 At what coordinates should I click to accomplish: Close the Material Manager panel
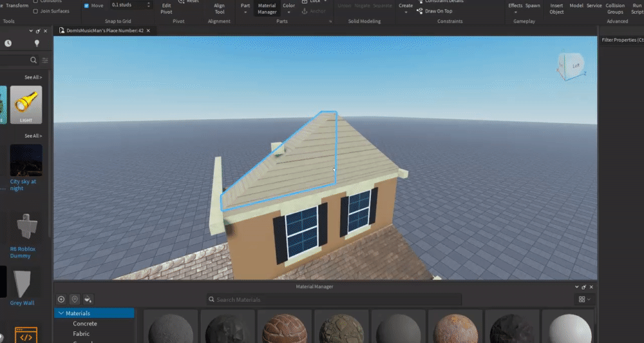coord(591,287)
